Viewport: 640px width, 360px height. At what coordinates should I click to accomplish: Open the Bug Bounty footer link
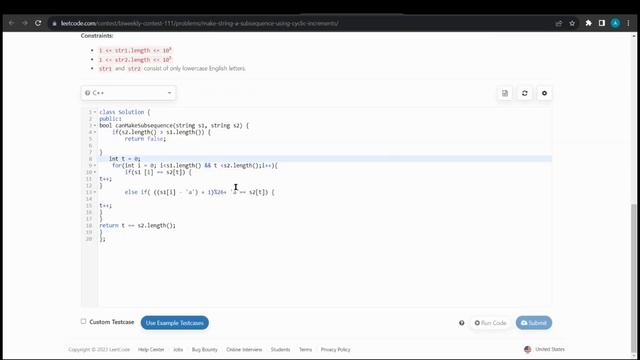[x=204, y=349]
